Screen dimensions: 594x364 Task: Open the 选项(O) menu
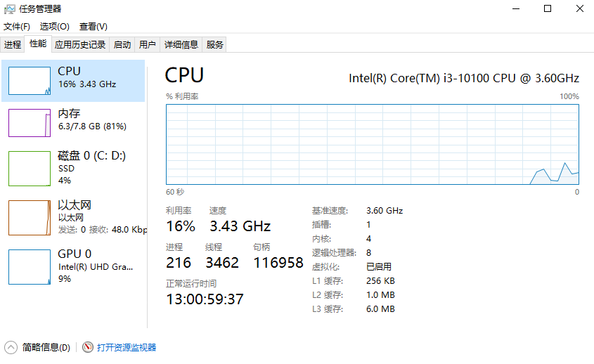click(54, 27)
